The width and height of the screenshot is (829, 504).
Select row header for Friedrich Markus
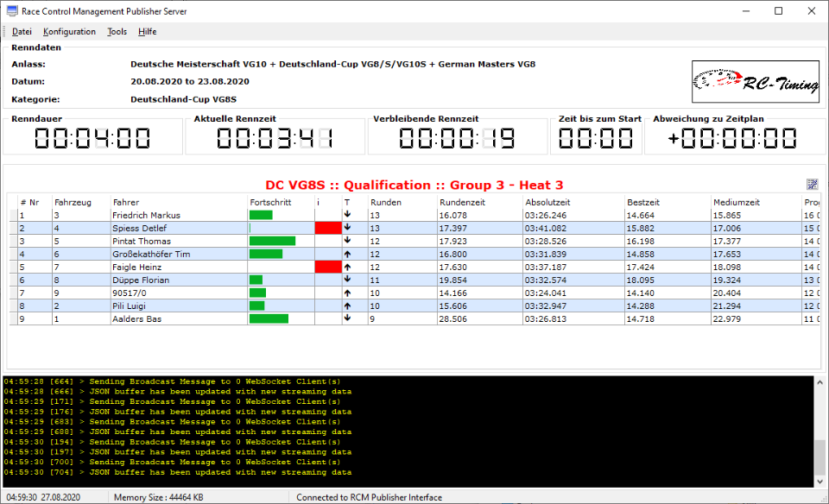[13, 215]
